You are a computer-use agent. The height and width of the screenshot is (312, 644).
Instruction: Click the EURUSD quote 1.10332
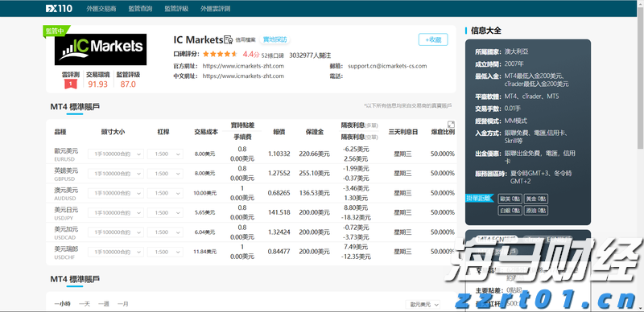tap(279, 154)
